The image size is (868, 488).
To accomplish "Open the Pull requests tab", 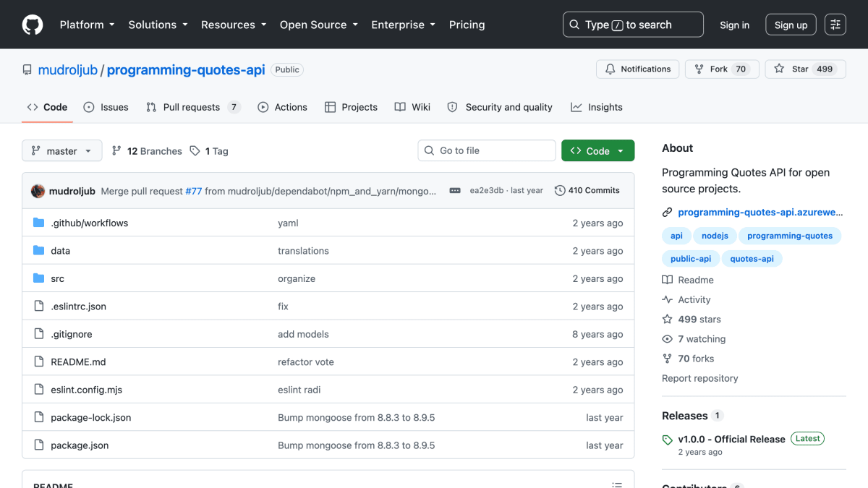I will point(192,107).
